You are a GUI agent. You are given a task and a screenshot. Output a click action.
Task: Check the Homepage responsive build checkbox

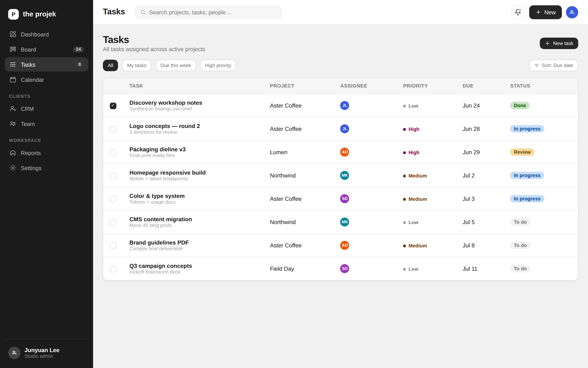[x=113, y=176]
